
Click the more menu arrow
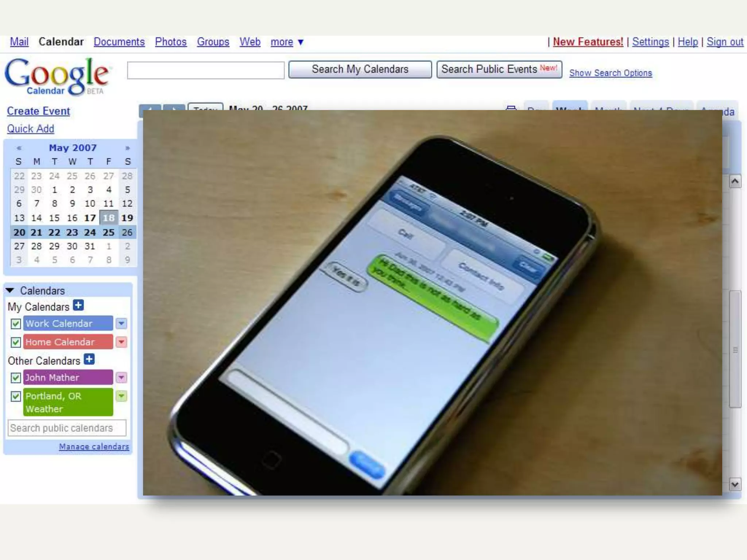pos(301,42)
